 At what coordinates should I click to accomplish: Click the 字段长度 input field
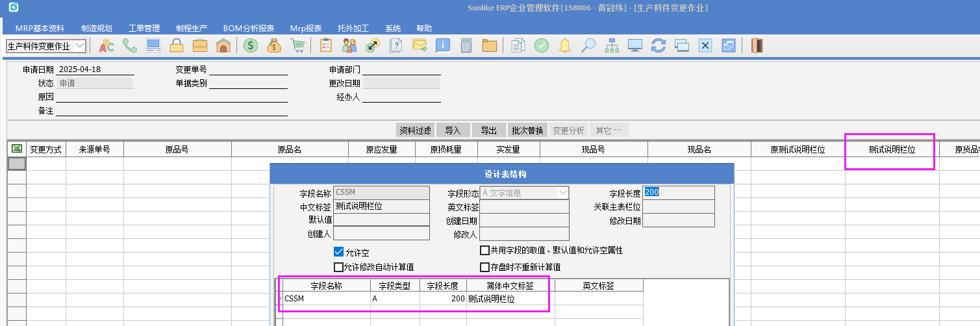click(x=678, y=193)
